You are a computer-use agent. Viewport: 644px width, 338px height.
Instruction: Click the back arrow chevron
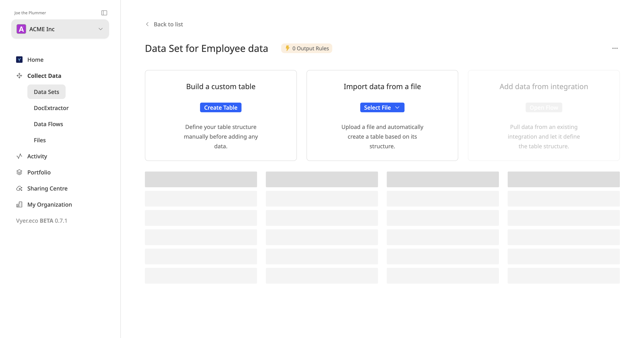click(147, 24)
